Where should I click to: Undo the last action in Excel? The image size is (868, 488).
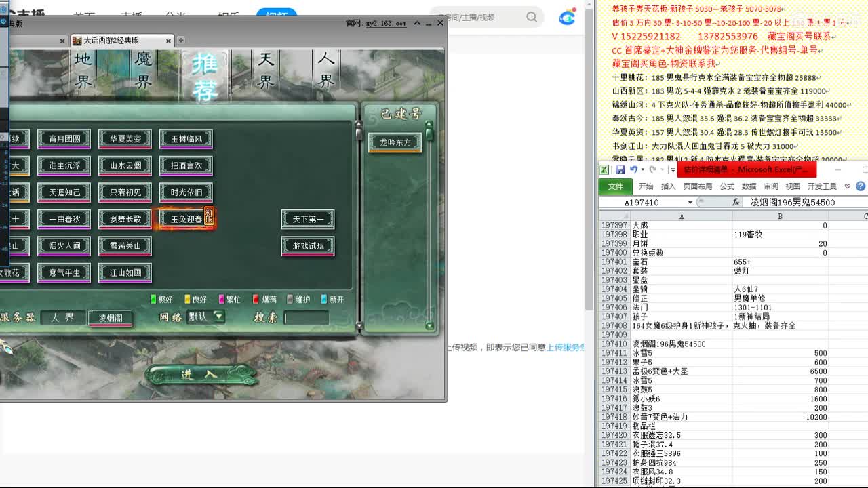click(633, 169)
